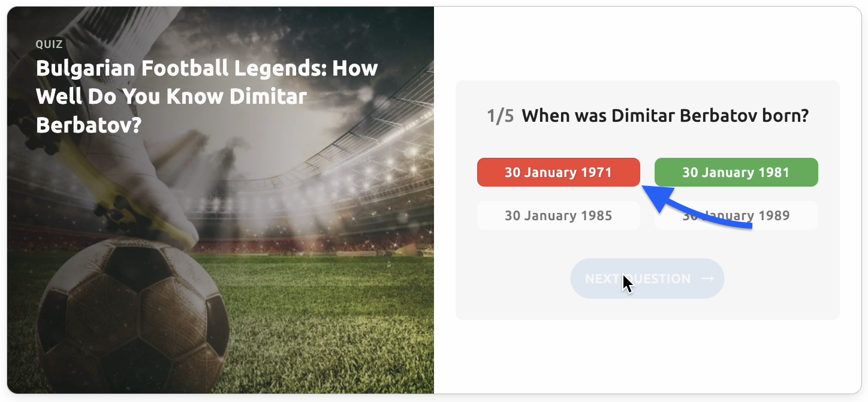Image resolution: width=868 pixels, height=402 pixels.
Task: Click the small "QUIZ" label above the title
Action: [x=49, y=44]
